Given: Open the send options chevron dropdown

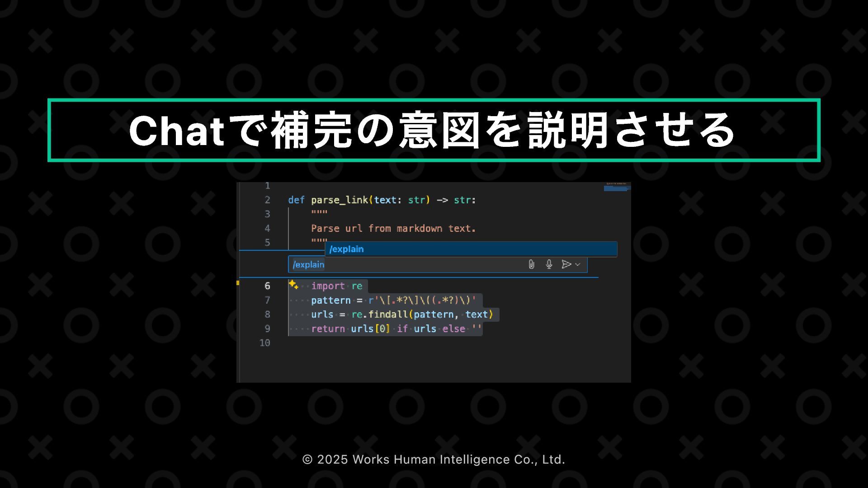Looking at the screenshot, I should pos(578,265).
